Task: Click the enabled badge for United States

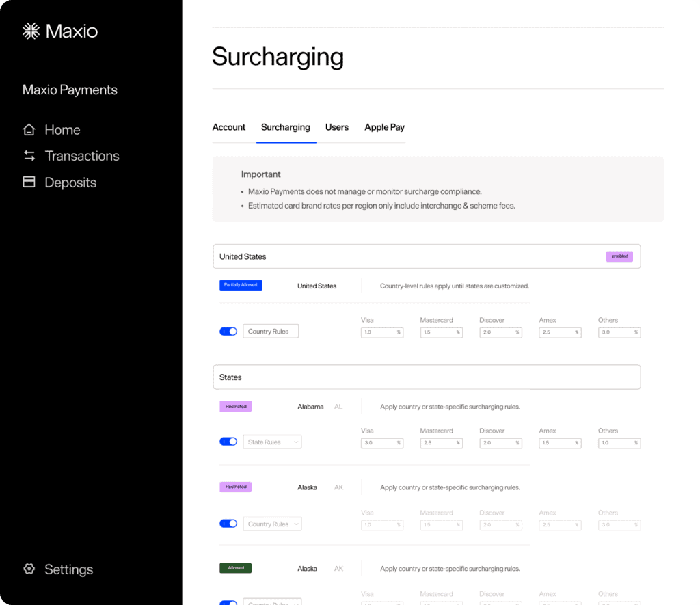Action: (x=619, y=256)
